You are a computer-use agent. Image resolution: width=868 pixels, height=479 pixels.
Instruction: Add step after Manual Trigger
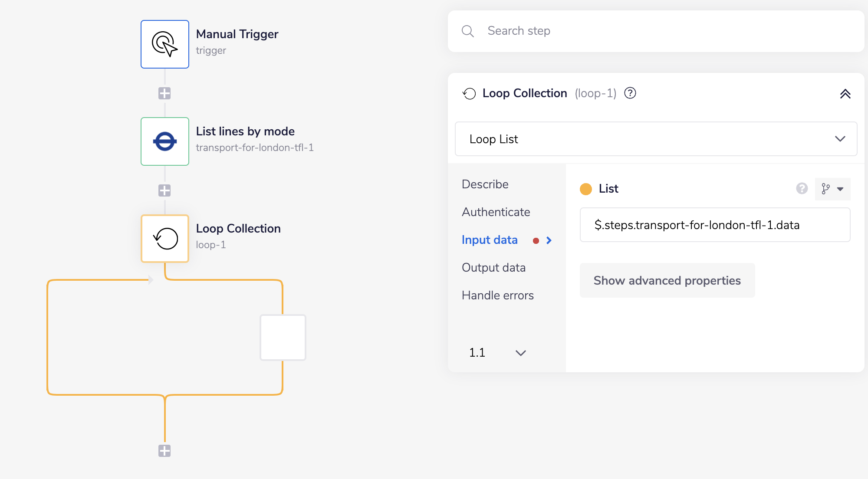coord(164,93)
